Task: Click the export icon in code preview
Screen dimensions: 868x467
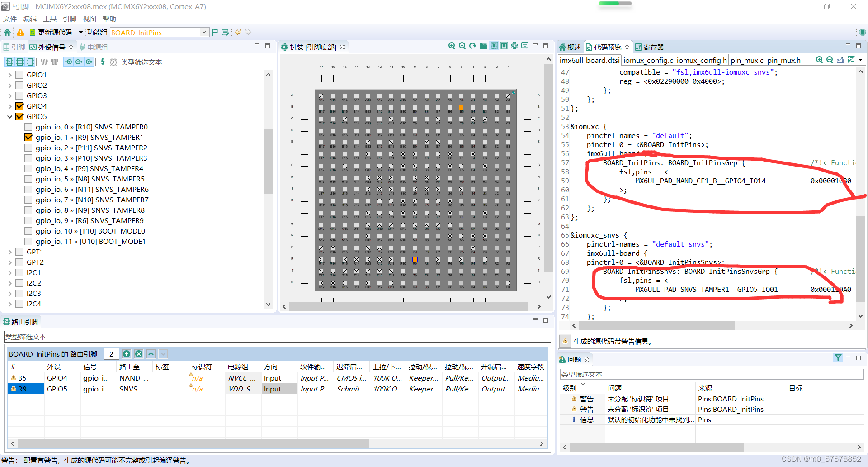Action: click(840, 60)
